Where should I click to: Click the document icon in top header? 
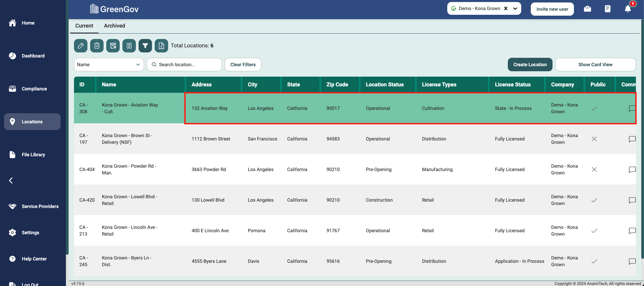[x=607, y=9]
